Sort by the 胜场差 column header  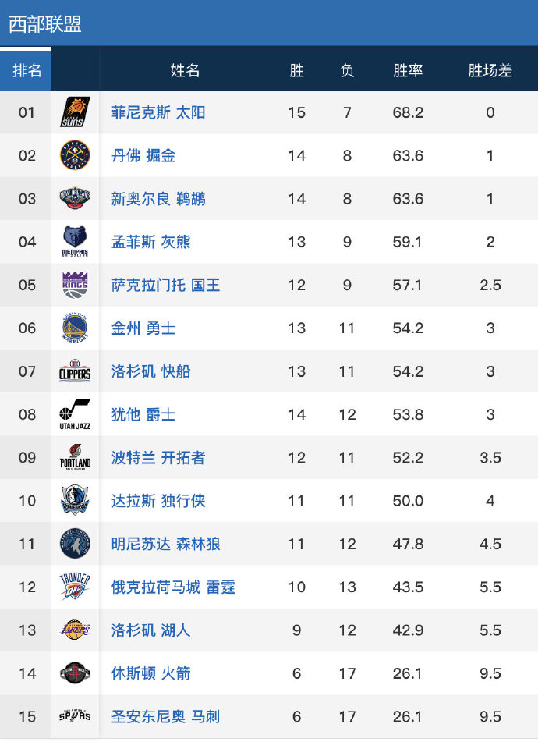pos(490,70)
